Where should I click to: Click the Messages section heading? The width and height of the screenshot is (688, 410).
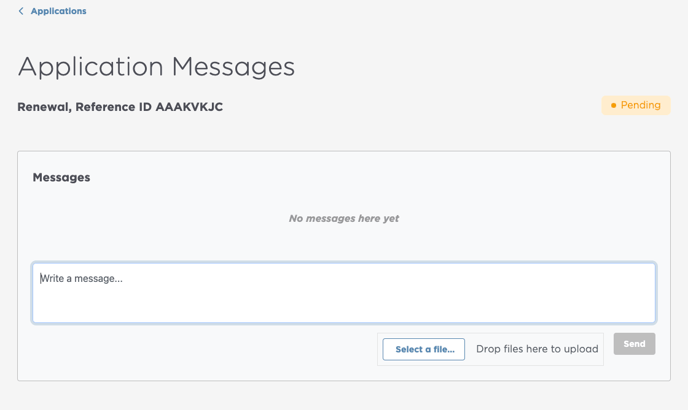point(61,177)
